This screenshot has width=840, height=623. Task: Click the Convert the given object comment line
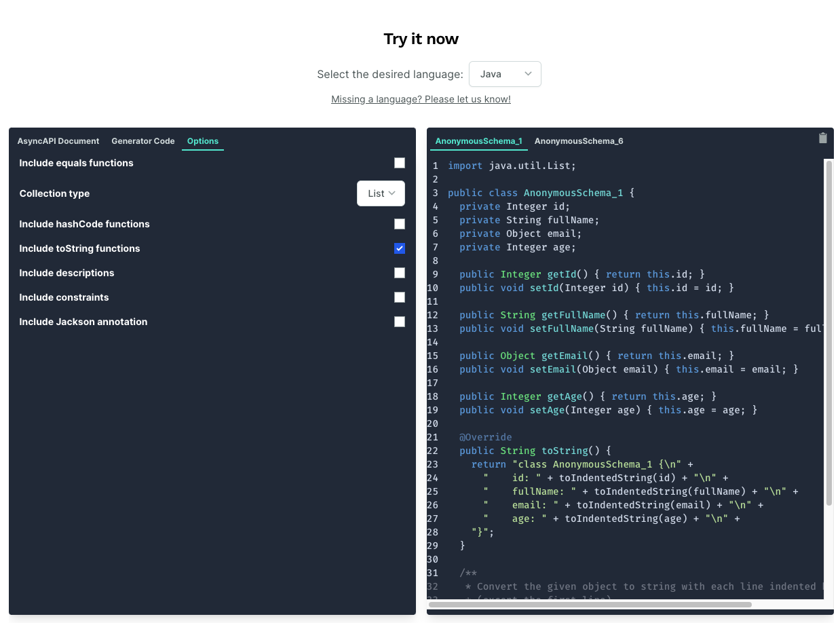click(644, 586)
